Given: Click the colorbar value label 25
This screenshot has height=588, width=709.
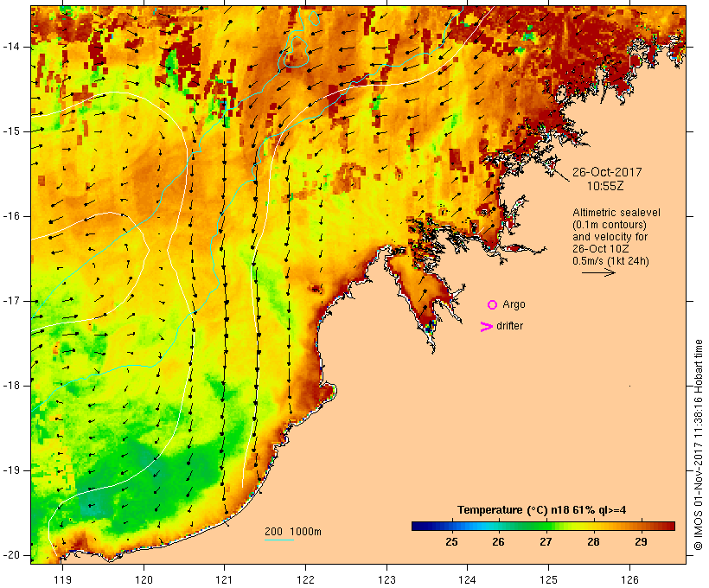Looking at the screenshot, I should tap(451, 542).
